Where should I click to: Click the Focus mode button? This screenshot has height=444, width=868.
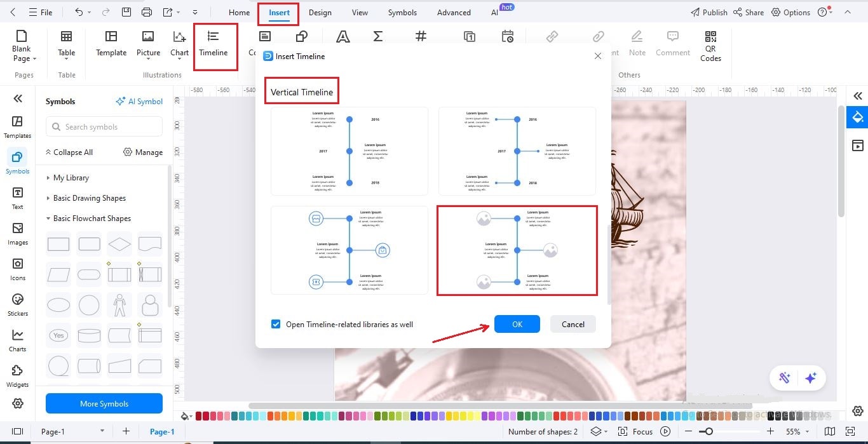[637, 431]
